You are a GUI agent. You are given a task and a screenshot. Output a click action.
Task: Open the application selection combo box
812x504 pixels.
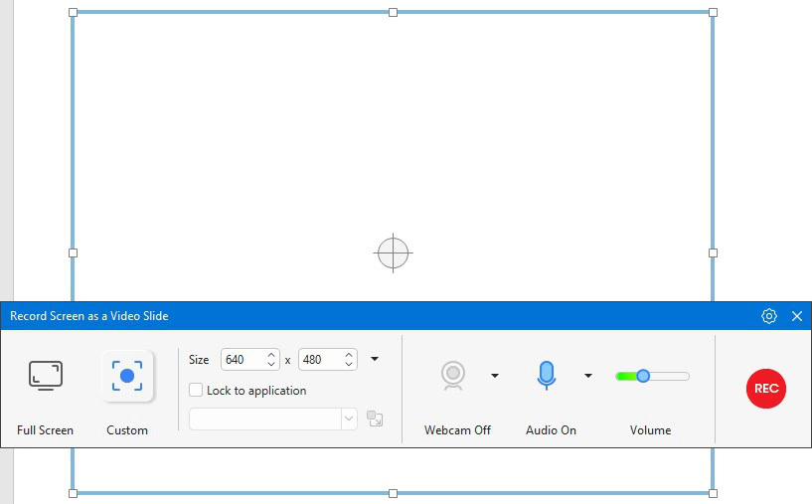click(273, 419)
